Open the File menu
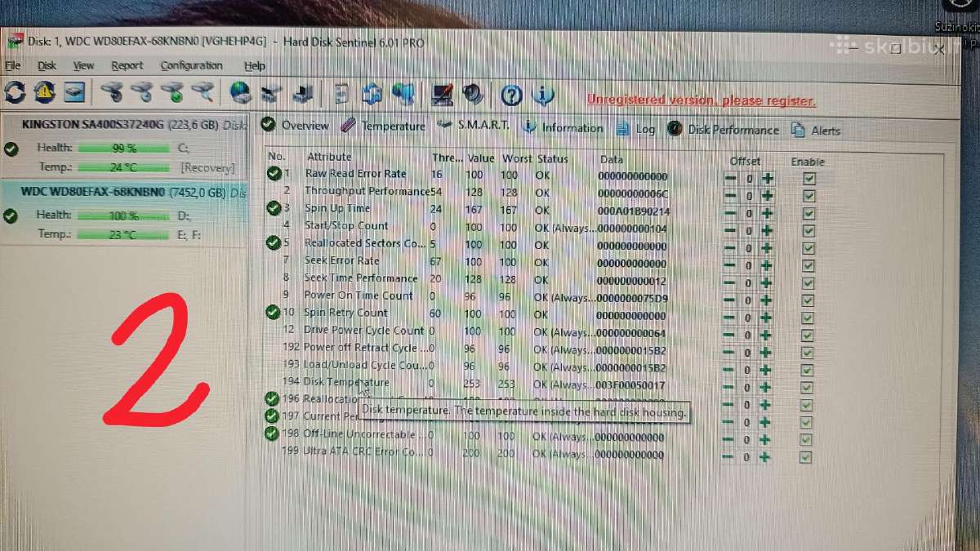Image resolution: width=980 pixels, height=551 pixels. 13,65
